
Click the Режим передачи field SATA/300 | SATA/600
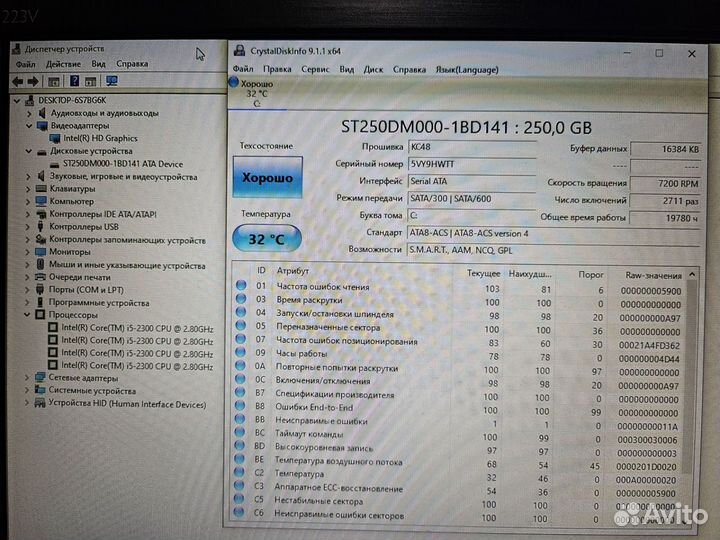[472, 199]
